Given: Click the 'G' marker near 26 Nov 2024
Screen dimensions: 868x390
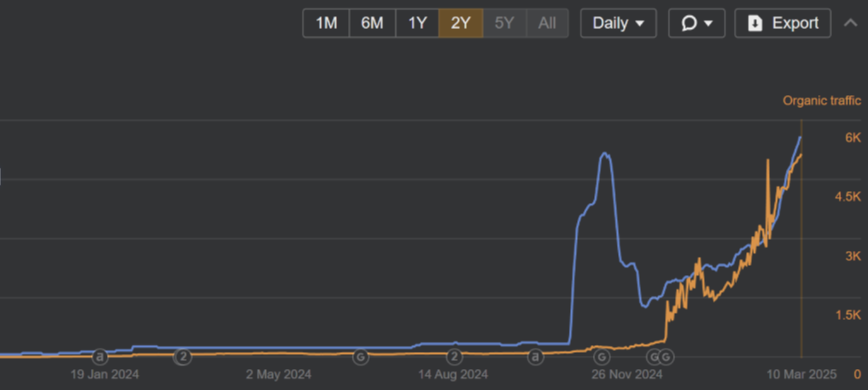Looking at the screenshot, I should click(602, 357).
